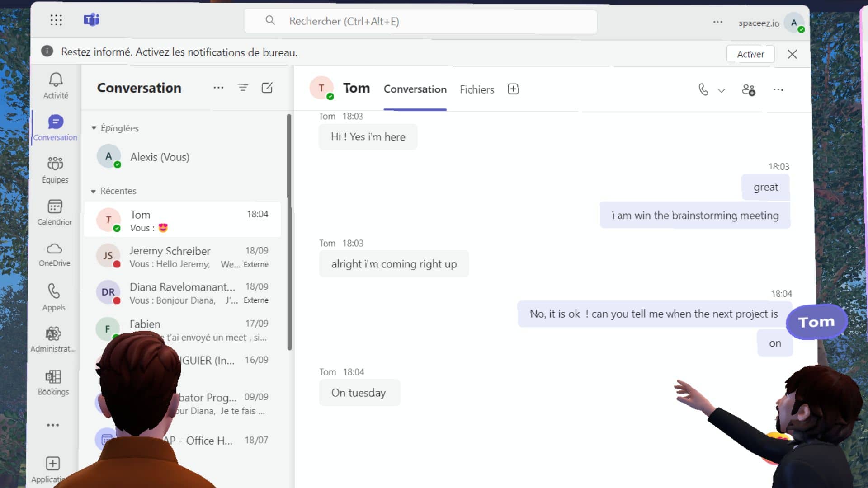Image resolution: width=868 pixels, height=488 pixels.
Task: Open Diana Ravelomanant... conversation
Action: (x=182, y=293)
